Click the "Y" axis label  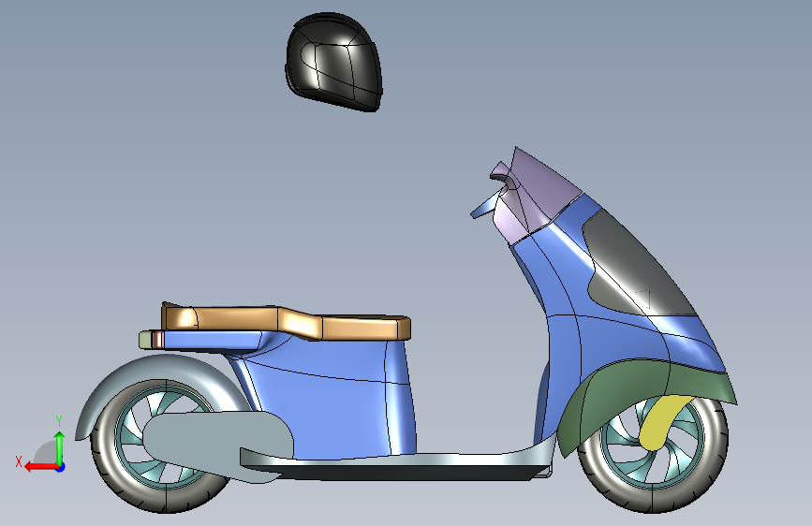[x=59, y=421]
